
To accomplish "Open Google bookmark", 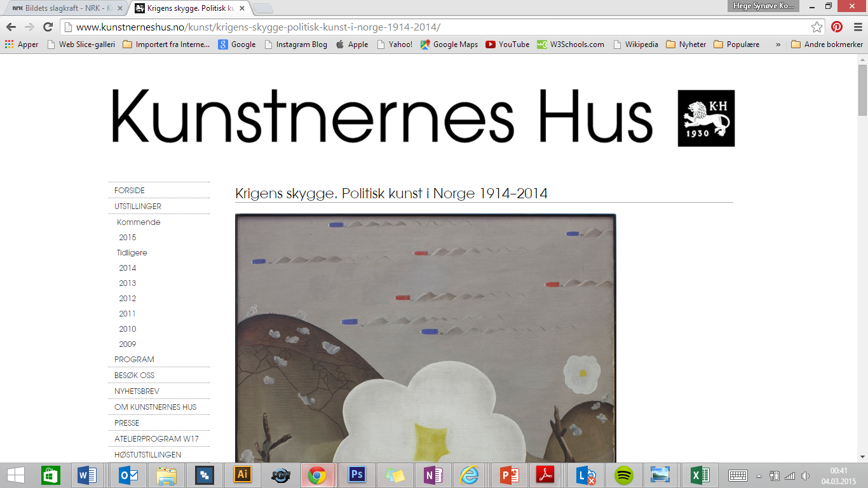I will [237, 44].
